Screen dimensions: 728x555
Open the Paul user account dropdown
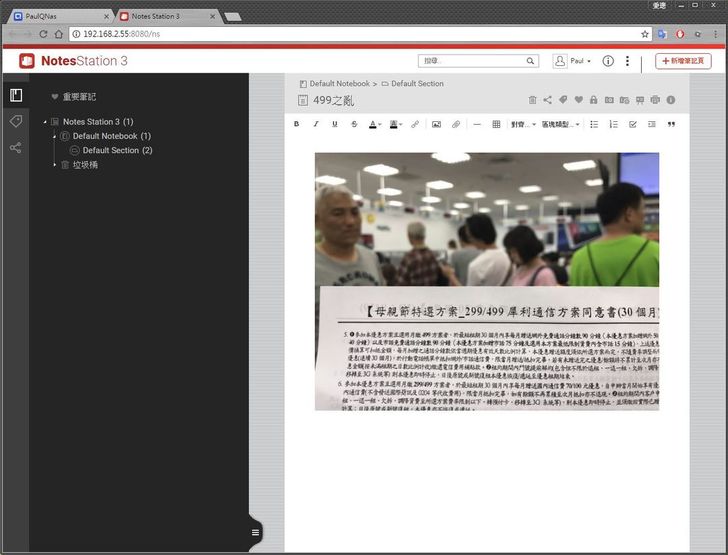pos(573,61)
